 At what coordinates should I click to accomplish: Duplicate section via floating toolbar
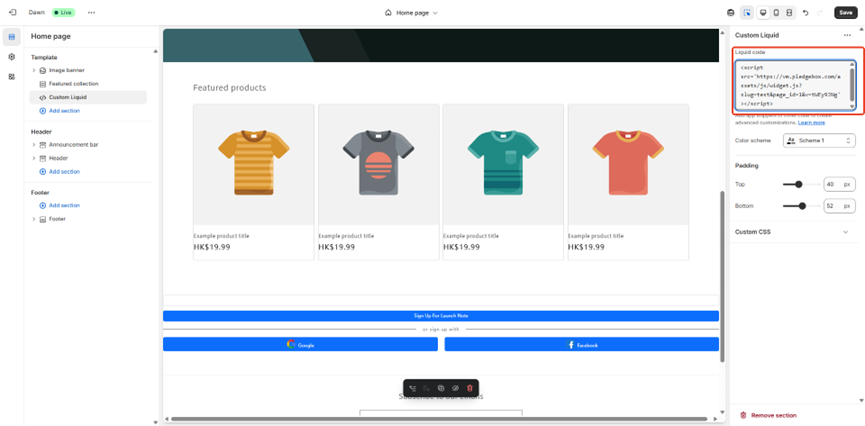pyautogui.click(x=441, y=388)
